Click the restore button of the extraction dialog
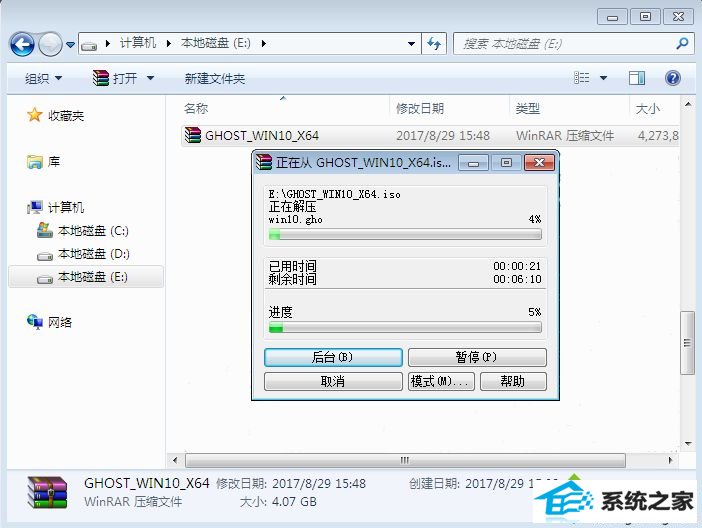The image size is (702, 528). click(506, 163)
